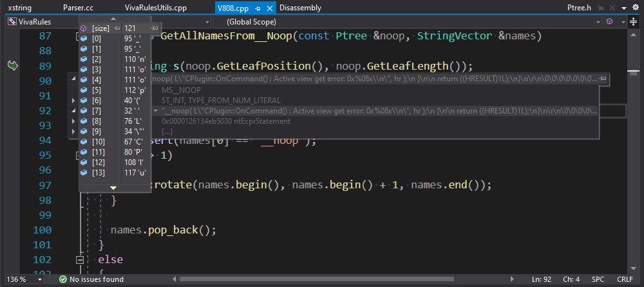Click the MS__NOOP value
This screenshot has width=644, height=287.
click(181, 90)
